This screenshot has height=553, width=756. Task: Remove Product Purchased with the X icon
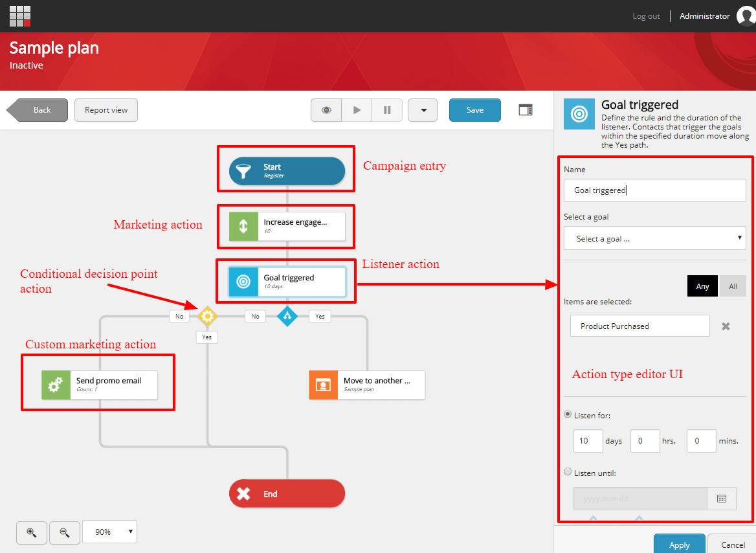tap(726, 326)
